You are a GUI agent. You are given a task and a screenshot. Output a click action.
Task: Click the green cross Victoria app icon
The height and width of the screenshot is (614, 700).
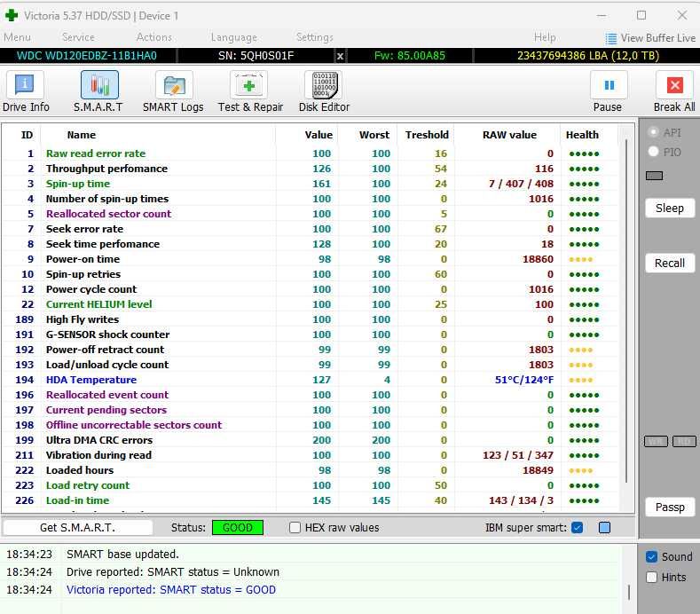(12, 15)
